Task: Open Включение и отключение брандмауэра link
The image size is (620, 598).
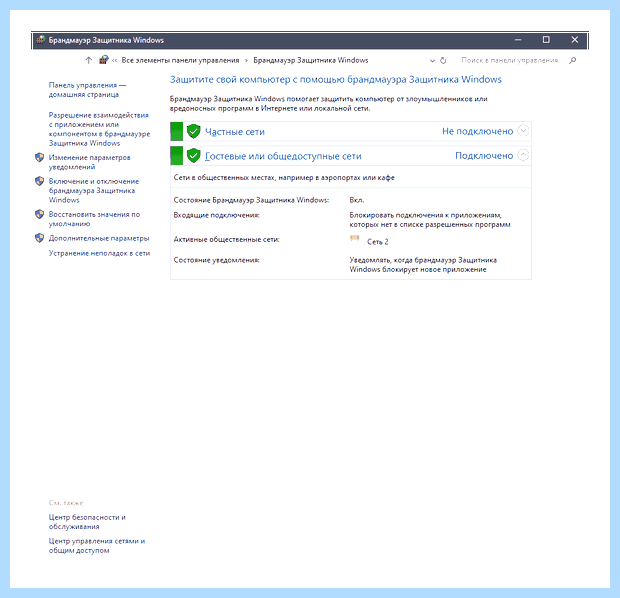Action: [x=94, y=191]
